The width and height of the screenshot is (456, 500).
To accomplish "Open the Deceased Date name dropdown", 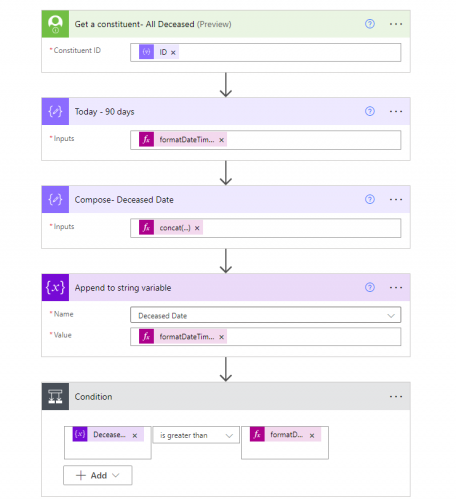I will [x=265, y=315].
